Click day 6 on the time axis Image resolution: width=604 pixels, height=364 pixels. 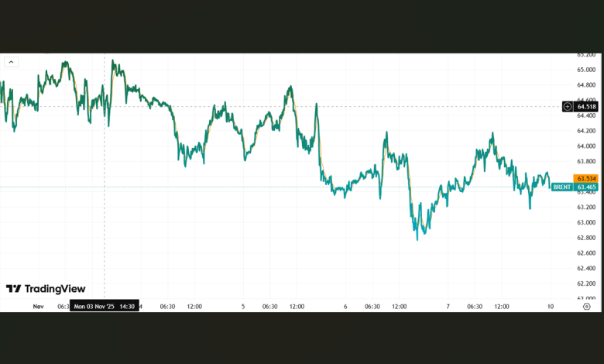click(x=345, y=307)
